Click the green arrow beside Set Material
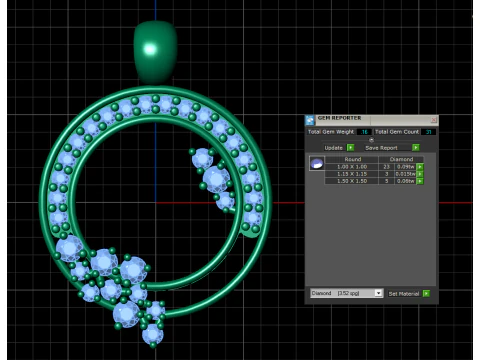The width and height of the screenshot is (480, 360). (x=426, y=293)
